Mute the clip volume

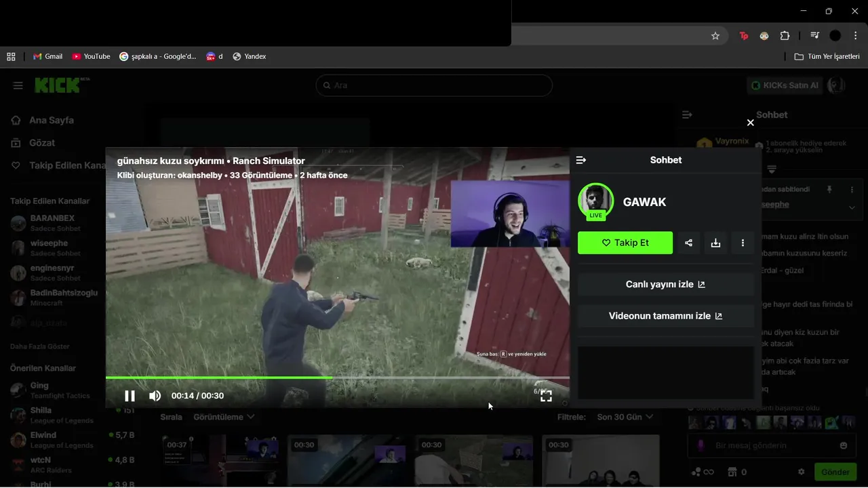point(155,396)
